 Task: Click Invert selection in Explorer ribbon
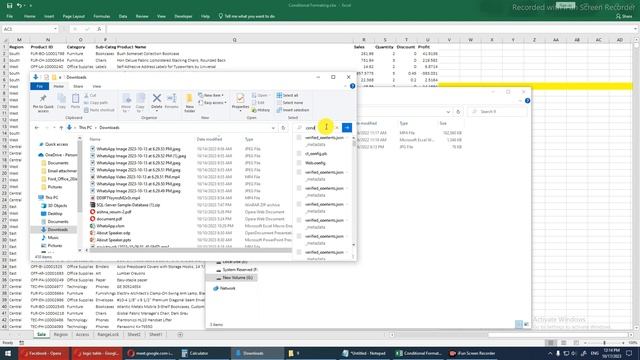(293, 110)
